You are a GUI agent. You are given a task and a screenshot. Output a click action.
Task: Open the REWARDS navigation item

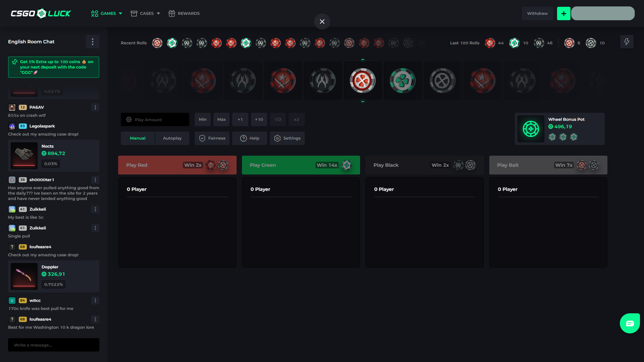tap(184, 13)
